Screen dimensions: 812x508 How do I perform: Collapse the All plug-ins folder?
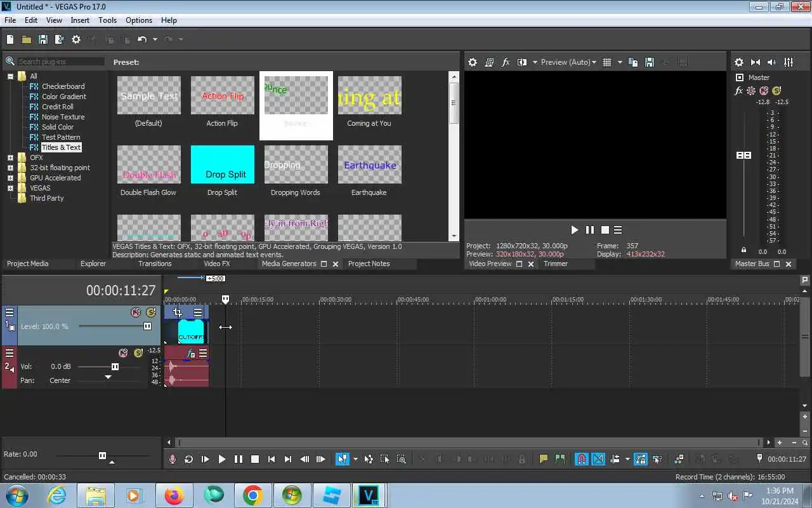pos(10,76)
